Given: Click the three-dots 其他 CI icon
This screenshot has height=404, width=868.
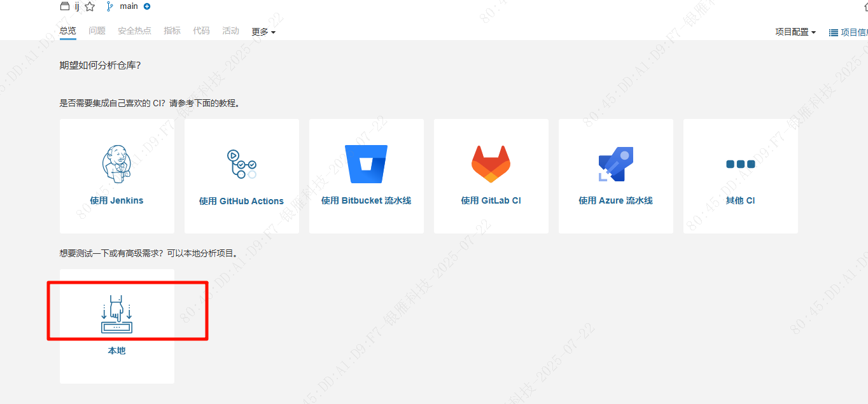Looking at the screenshot, I should point(740,164).
